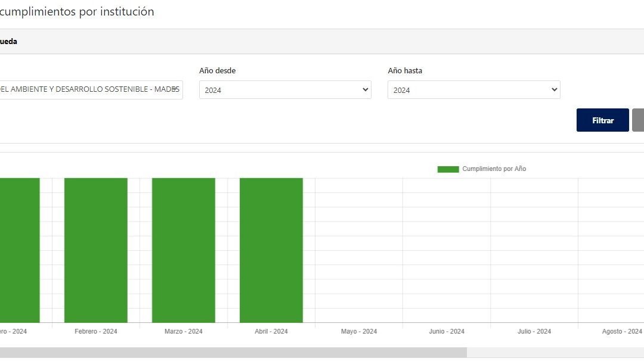644x364 pixels.
Task: Click the "Julio - 2024" axis label
Action: click(534, 331)
